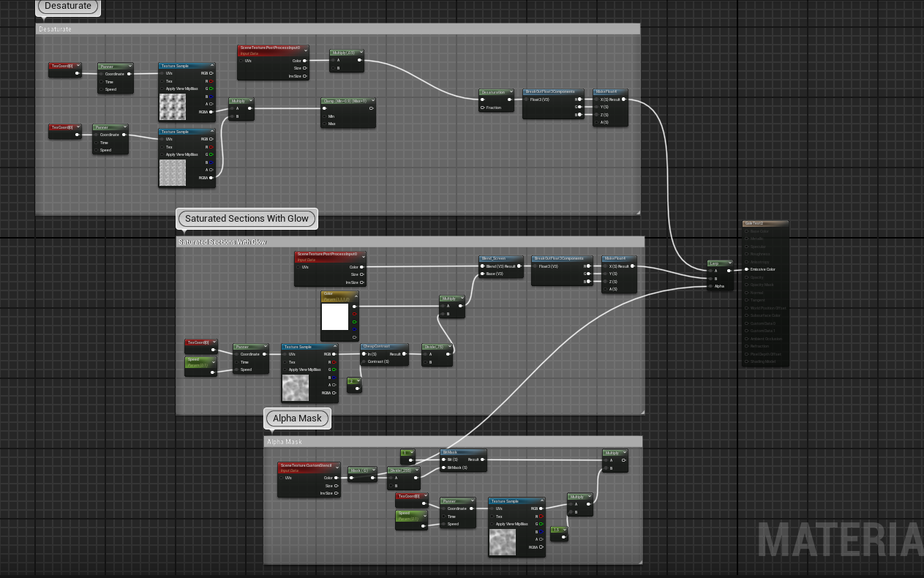Click the Opacity Mask pin on output node

pos(747,285)
